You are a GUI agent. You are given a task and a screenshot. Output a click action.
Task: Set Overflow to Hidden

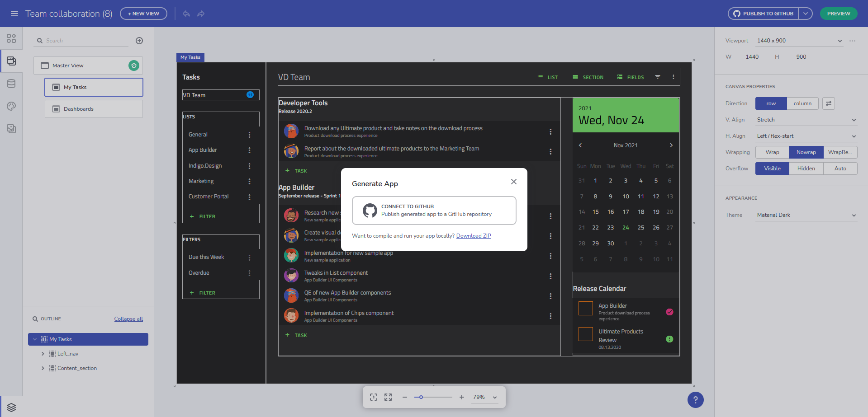click(806, 168)
